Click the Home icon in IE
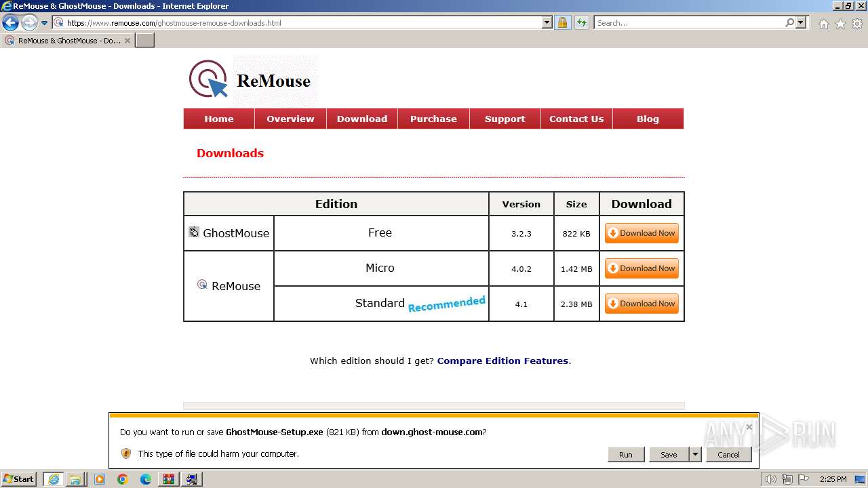 pyautogui.click(x=823, y=24)
